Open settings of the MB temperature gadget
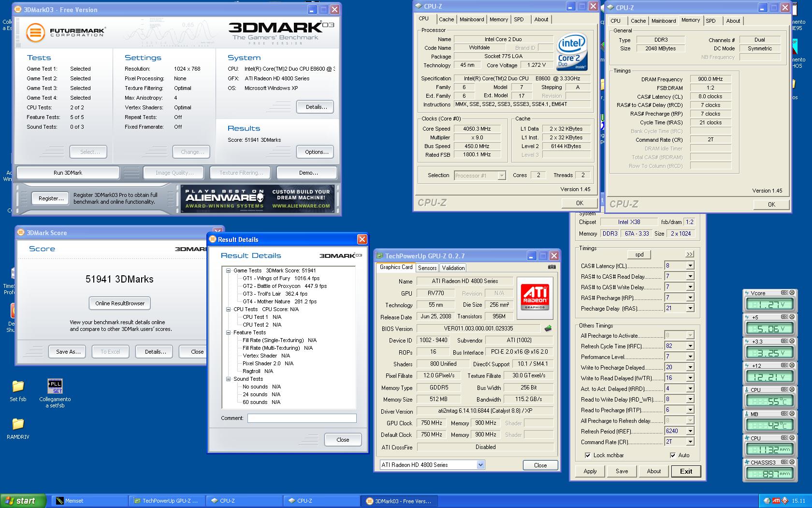The image size is (812, 508). [785, 414]
